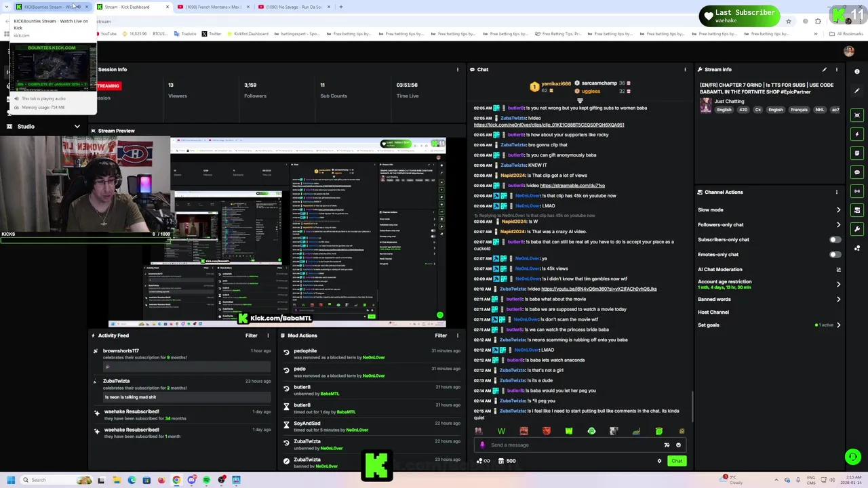The width and height of the screenshot is (868, 488).
Task: Click the three-dots cluster icon in right sidebar
Action: pyautogui.click(x=857, y=248)
